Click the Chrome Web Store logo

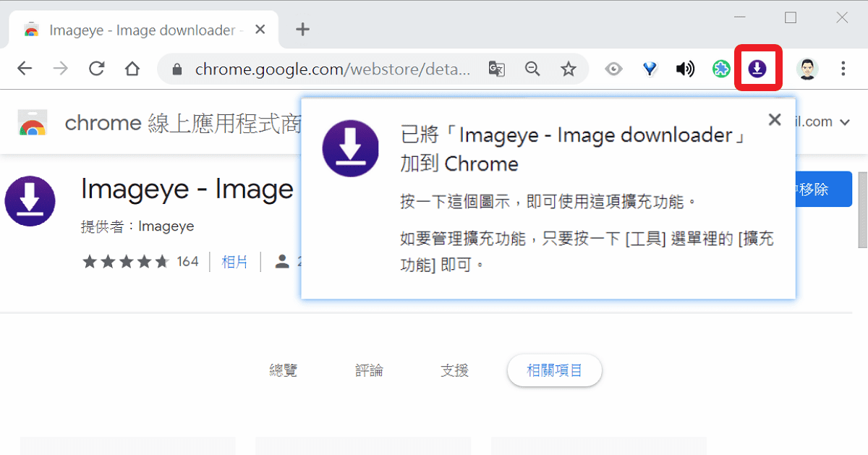point(33,123)
